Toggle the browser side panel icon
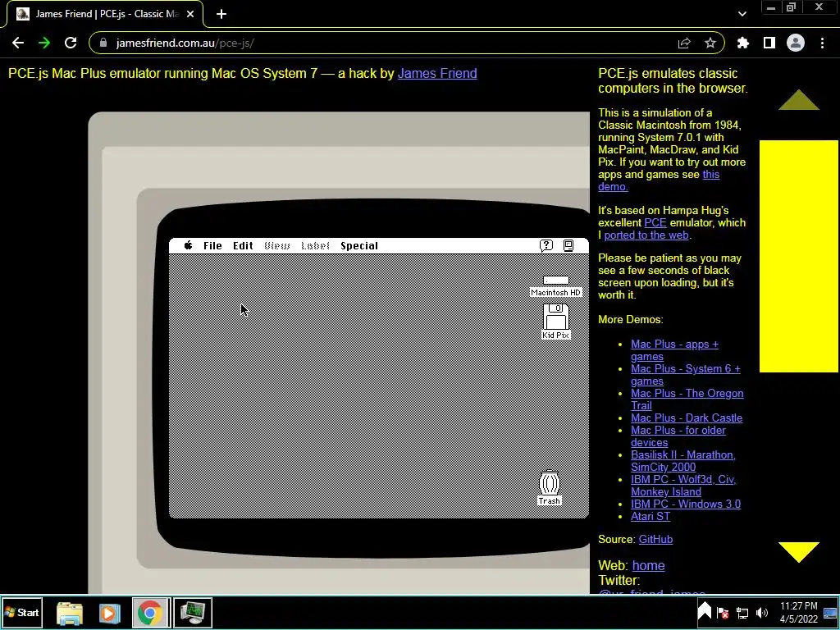 tap(769, 43)
